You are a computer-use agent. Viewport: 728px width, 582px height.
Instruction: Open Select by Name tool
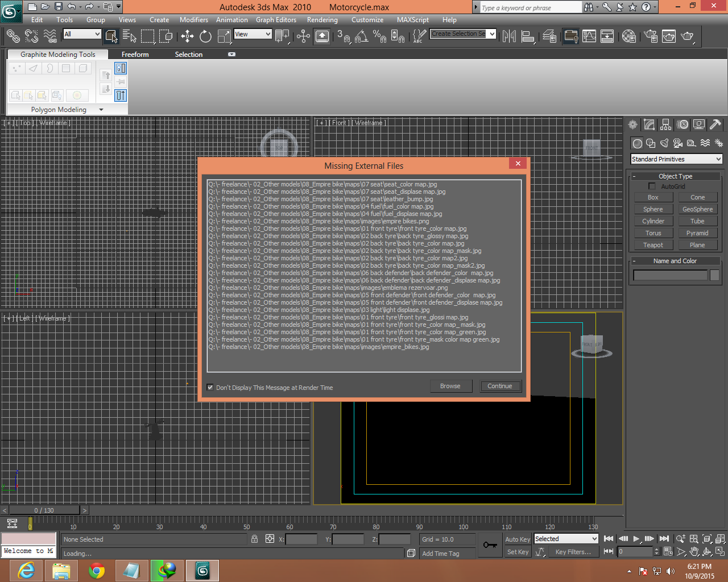[x=129, y=36]
